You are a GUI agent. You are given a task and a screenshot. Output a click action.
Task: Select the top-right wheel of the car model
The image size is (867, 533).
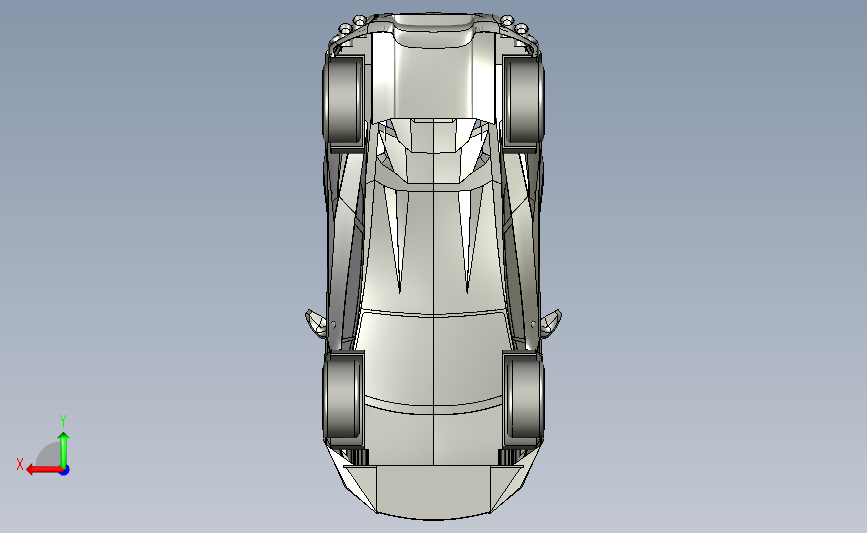pos(523,102)
